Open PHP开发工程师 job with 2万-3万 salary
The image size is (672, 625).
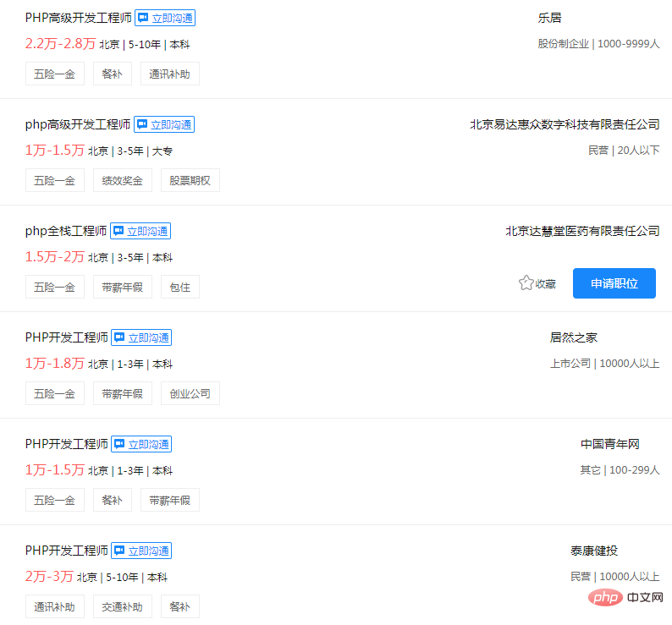[66, 551]
